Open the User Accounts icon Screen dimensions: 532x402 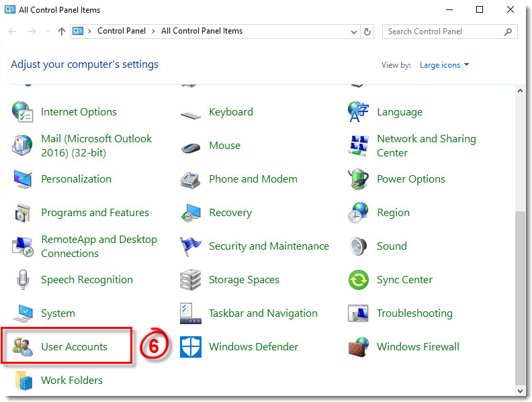click(24, 347)
